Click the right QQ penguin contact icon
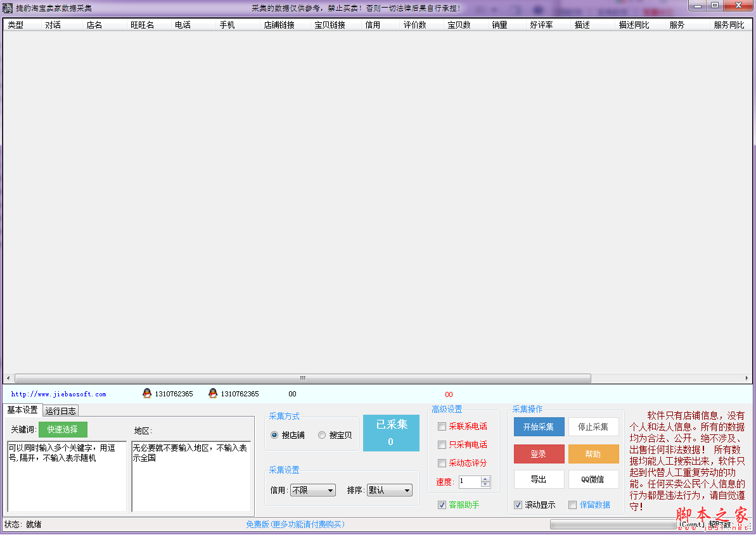 tap(213, 393)
